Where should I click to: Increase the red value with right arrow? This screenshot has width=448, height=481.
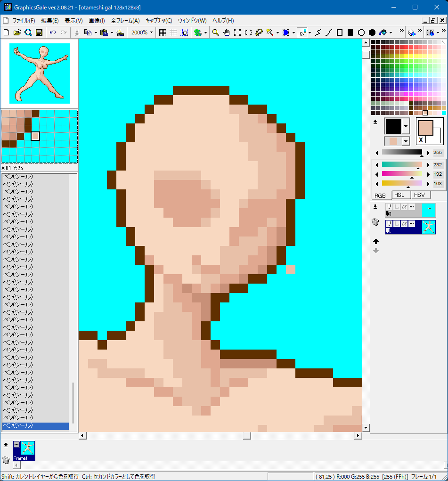tap(428, 165)
